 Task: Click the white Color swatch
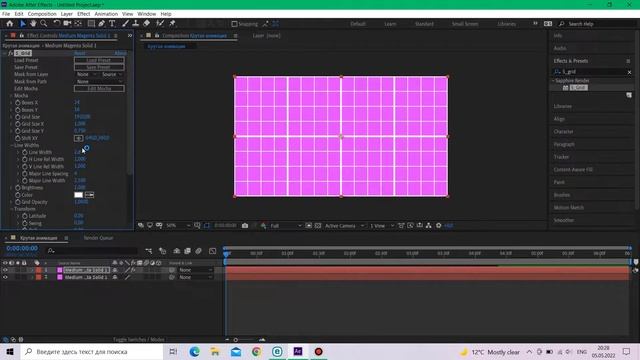(x=78, y=195)
